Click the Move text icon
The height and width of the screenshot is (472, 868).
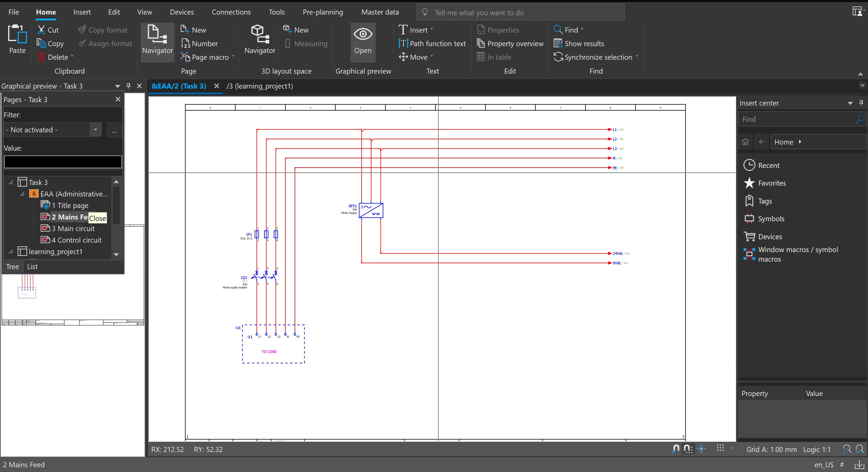coord(403,57)
